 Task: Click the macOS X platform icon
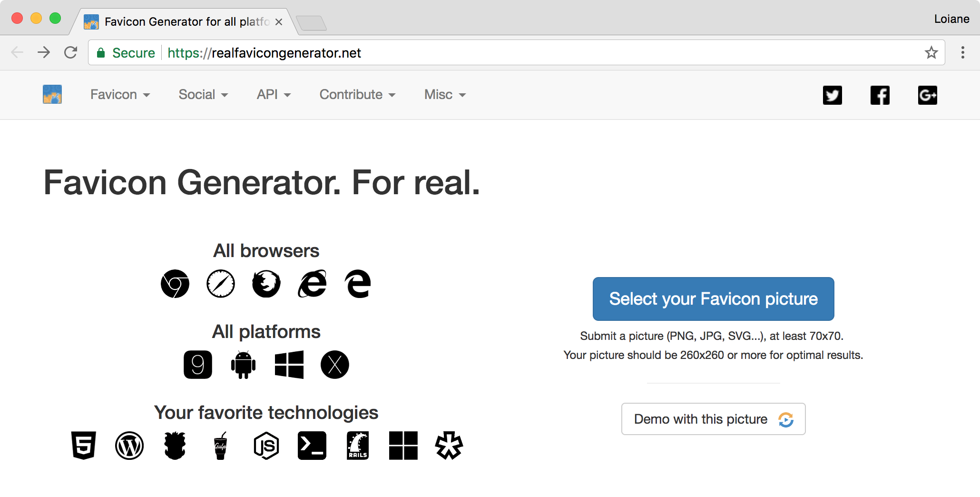335,365
